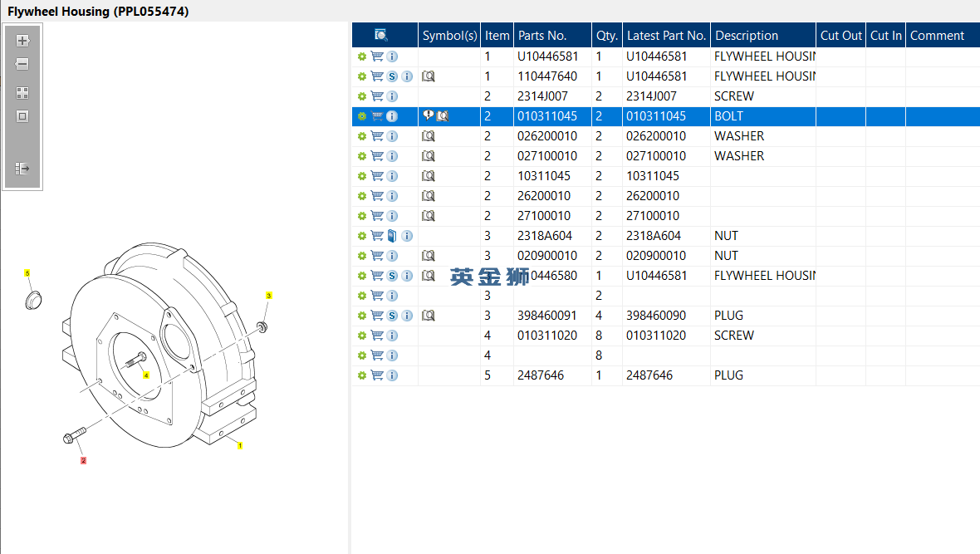This screenshot has width=980, height=554.
Task: Select callout 5 above the plug
Action: click(27, 272)
